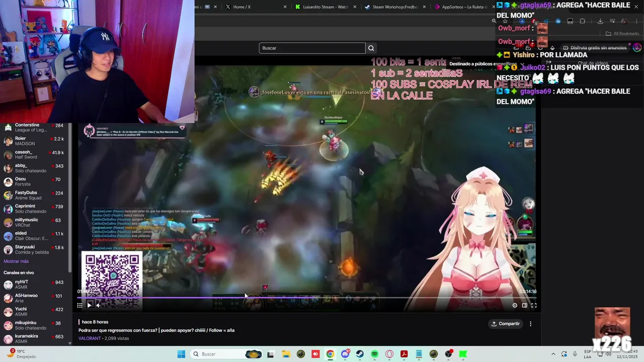Open taskbar microphone tray icon
644x362 pixels.
coord(575,354)
